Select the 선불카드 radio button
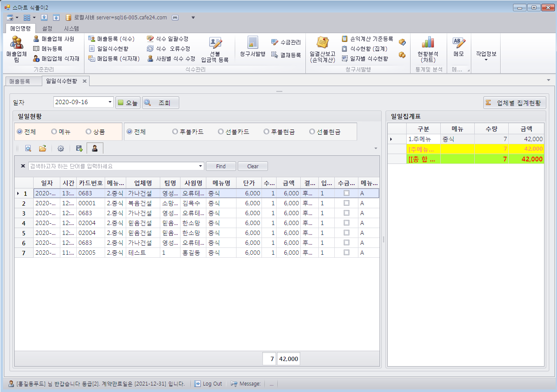Screen dimensions: 557x392 (233, 132)
